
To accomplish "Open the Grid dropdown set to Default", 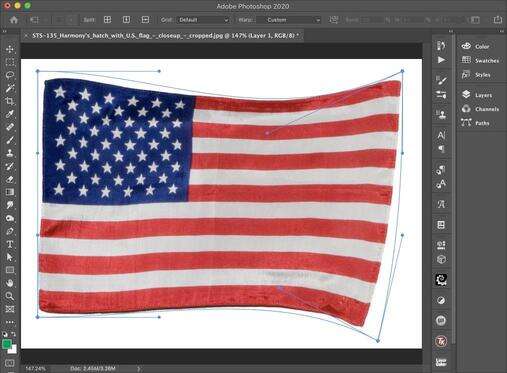I will click(203, 20).
